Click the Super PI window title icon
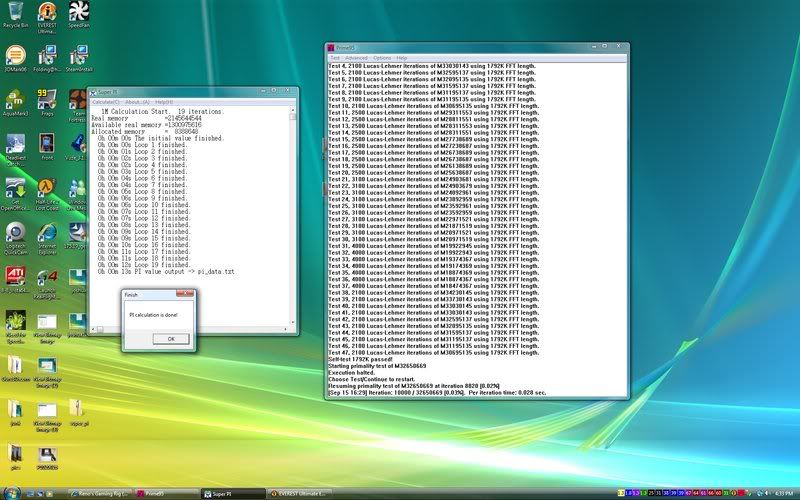The width and height of the screenshot is (800, 500). click(93, 92)
